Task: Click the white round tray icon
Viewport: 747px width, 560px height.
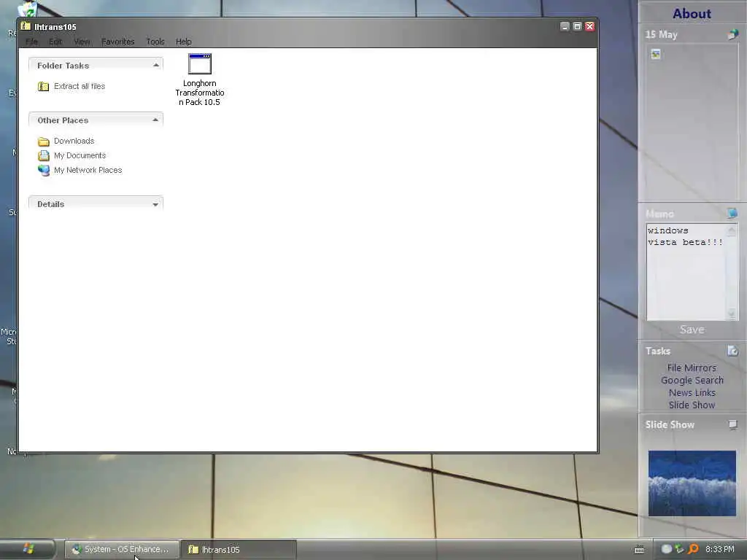Action: click(667, 549)
